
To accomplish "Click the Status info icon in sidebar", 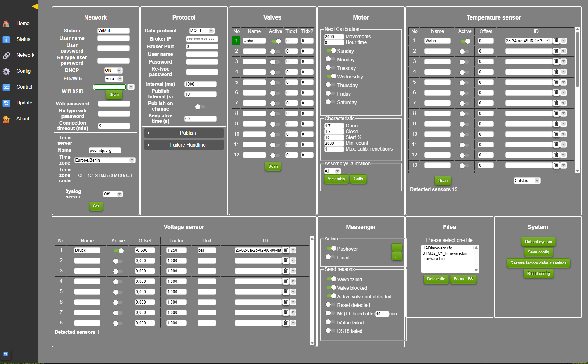I will [x=6, y=39].
